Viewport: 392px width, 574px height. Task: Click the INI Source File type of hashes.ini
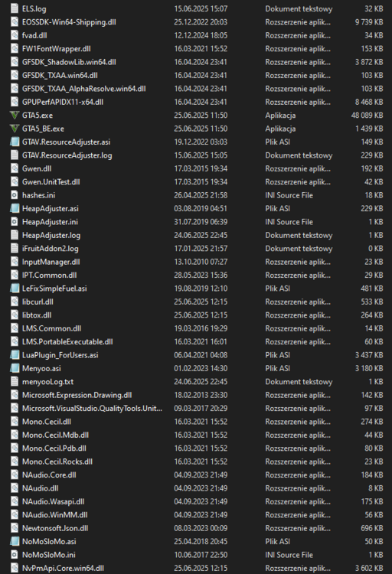pyautogui.click(x=289, y=195)
